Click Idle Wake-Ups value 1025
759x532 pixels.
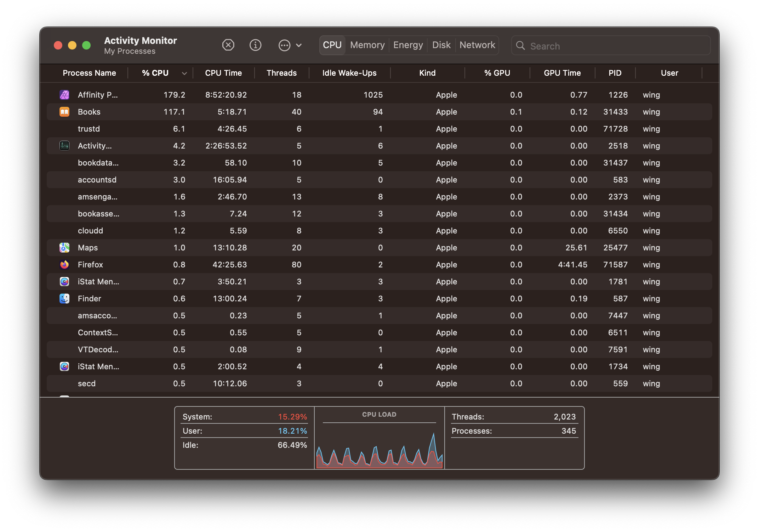pos(373,95)
